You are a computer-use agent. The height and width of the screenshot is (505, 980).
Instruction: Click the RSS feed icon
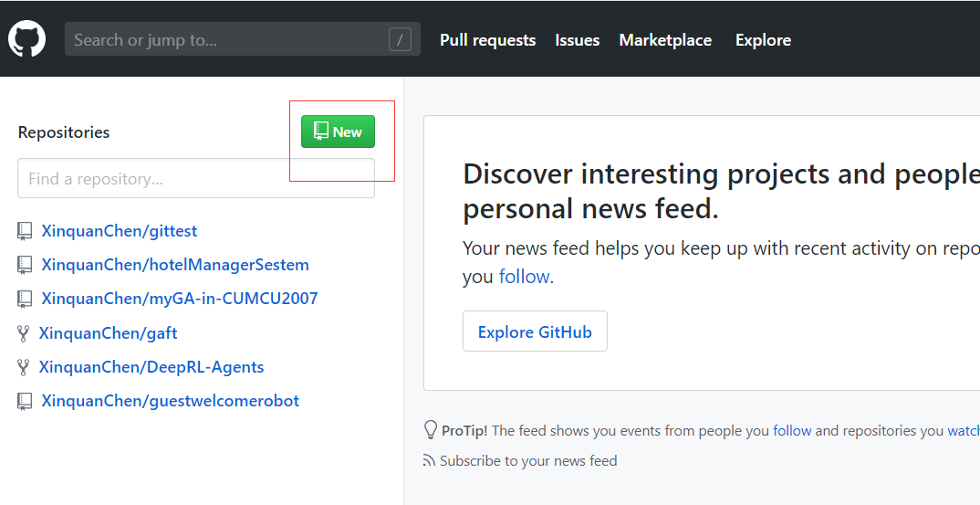coord(430,461)
